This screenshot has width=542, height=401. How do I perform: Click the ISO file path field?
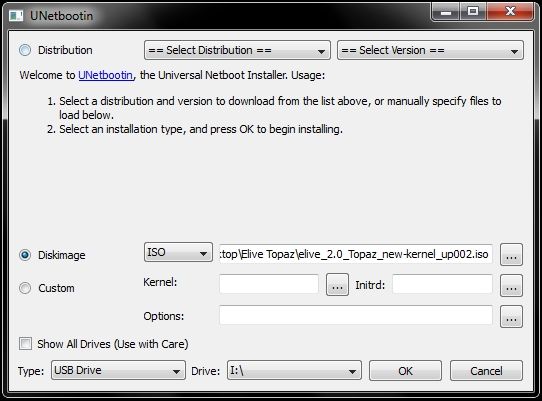(x=356, y=254)
